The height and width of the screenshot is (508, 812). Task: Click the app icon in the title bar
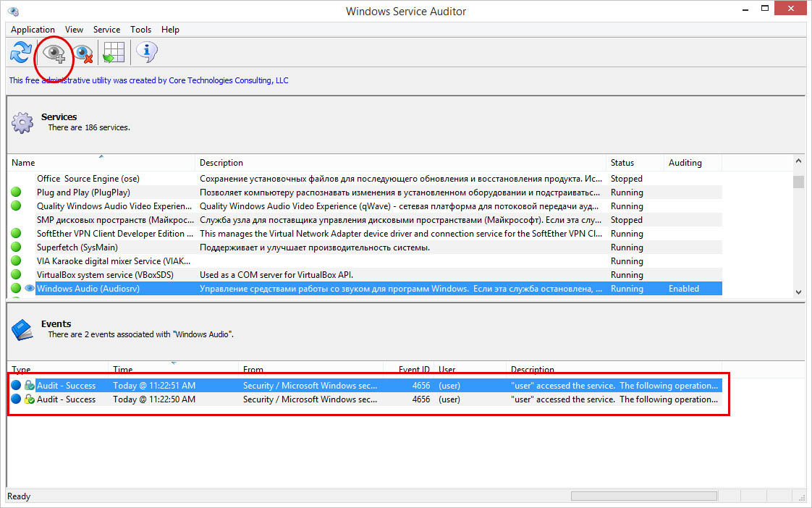14,12
